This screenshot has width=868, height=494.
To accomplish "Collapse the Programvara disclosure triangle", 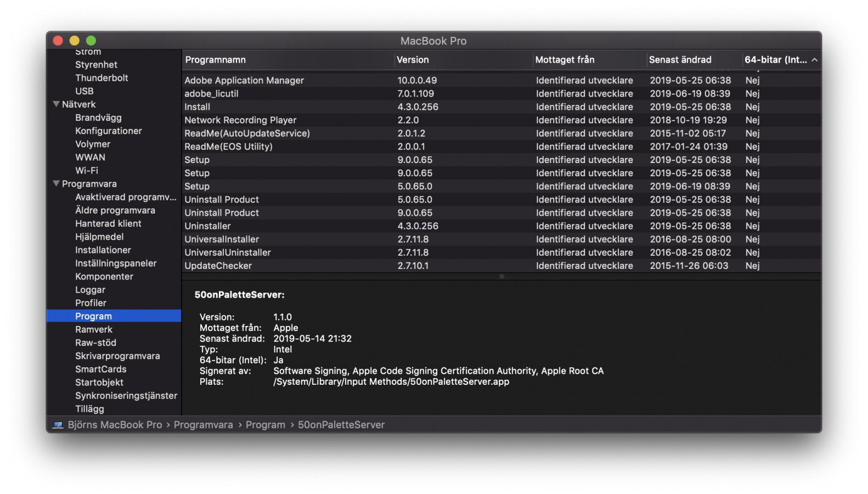I will click(56, 184).
